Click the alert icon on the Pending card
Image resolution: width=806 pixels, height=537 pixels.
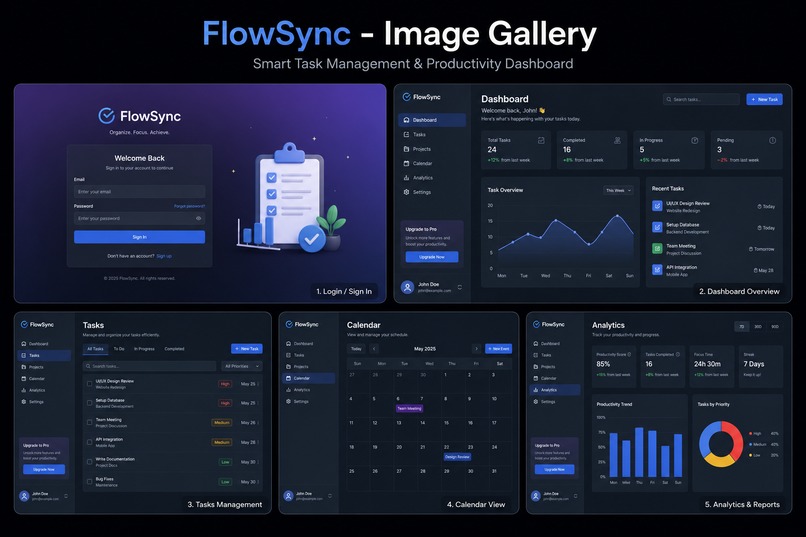772,140
